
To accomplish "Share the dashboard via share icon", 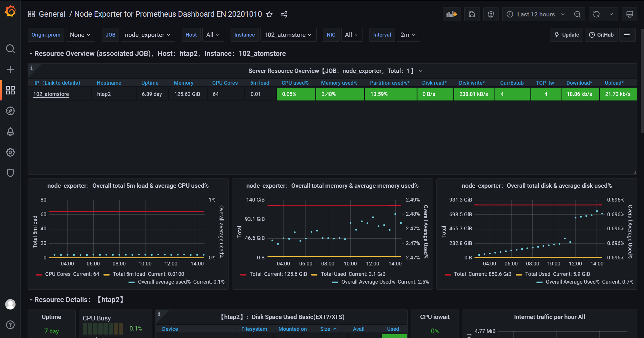I will pyautogui.click(x=284, y=14).
